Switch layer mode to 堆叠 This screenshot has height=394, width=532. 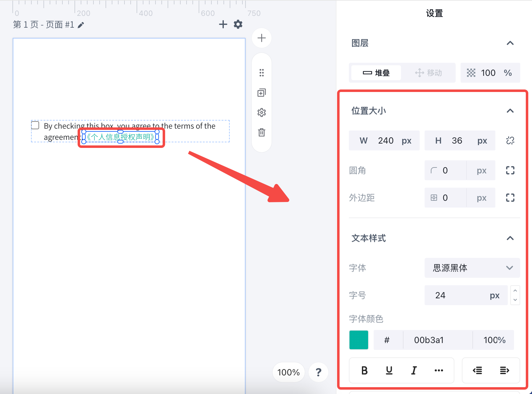tap(376, 73)
